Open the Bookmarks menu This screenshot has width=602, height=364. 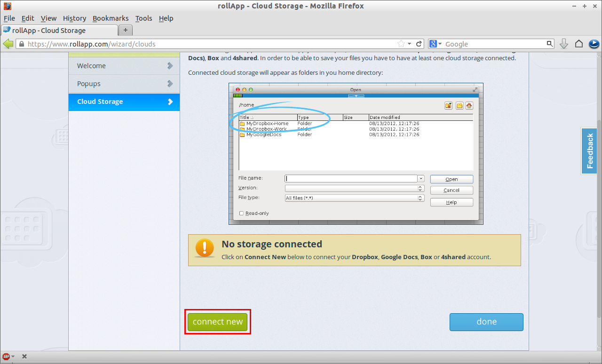point(111,18)
